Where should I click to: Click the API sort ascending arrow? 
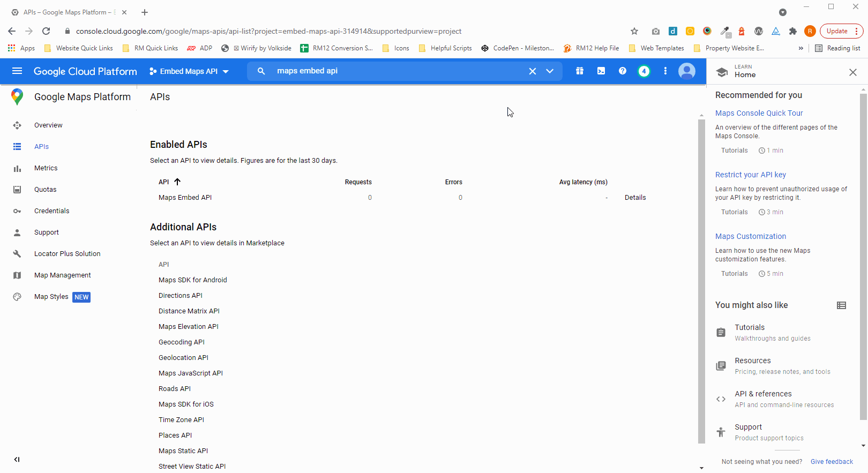[177, 182]
